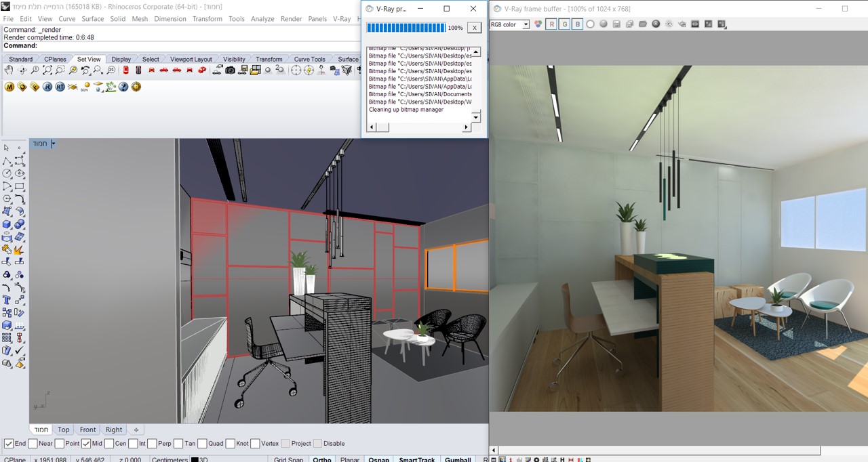Screen dimensions: 868x462
Task: Click the V-Ray Sun icon
Action: (x=84, y=87)
